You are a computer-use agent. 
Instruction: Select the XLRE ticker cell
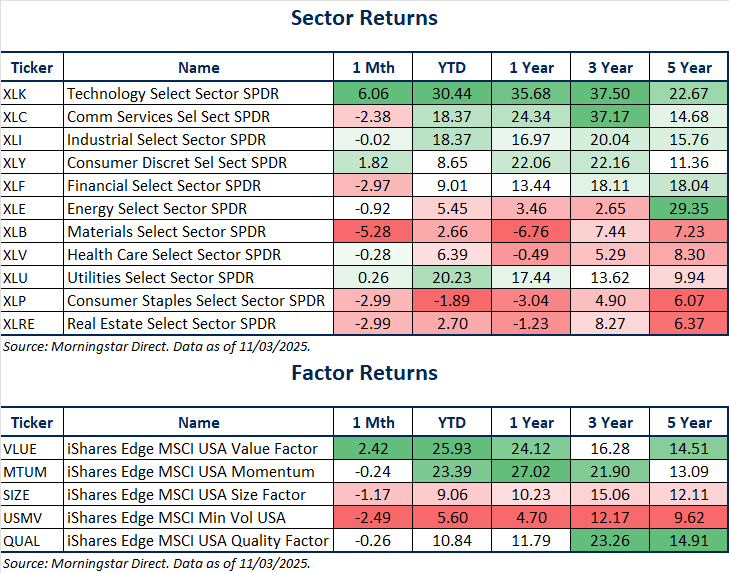click(22, 324)
